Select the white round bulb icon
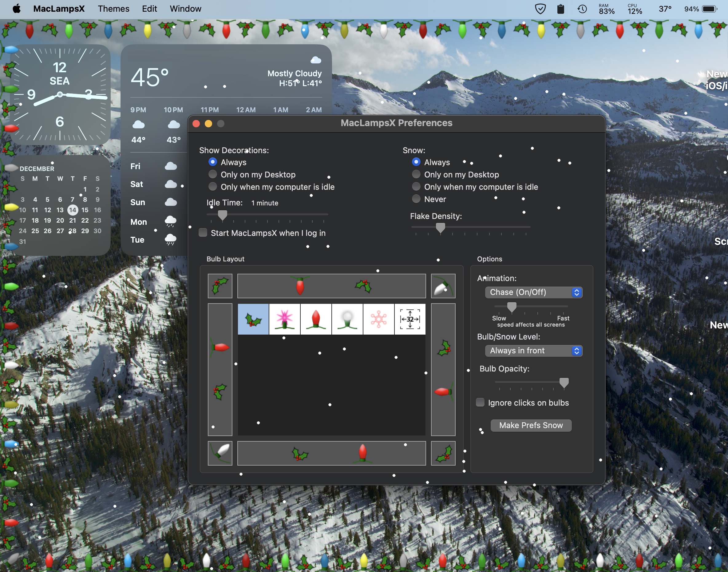The height and width of the screenshot is (572, 728). coord(347,319)
